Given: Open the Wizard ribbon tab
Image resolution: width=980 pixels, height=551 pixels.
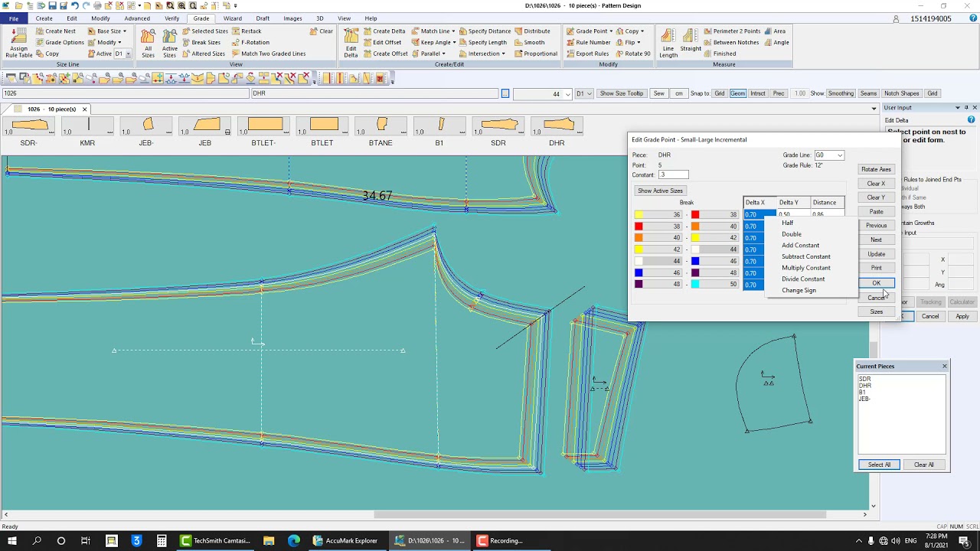Looking at the screenshot, I should pyautogui.click(x=232, y=18).
